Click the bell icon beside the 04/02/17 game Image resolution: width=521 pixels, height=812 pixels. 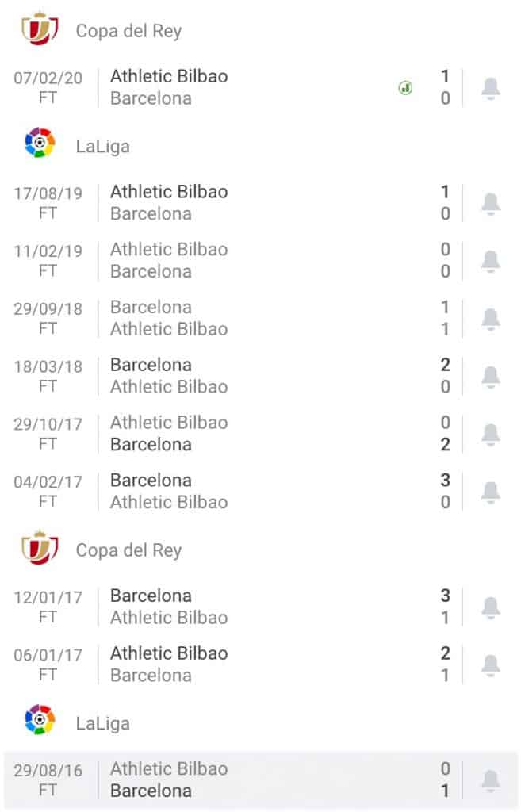coord(490,491)
